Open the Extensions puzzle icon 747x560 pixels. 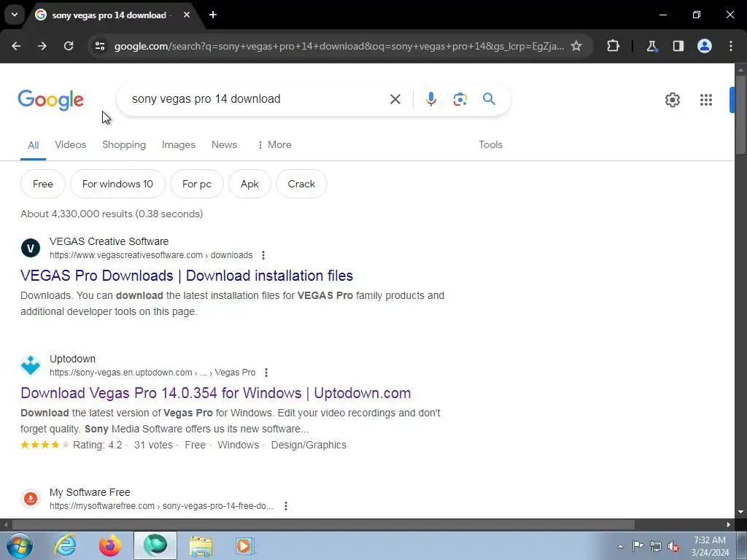pos(613,46)
